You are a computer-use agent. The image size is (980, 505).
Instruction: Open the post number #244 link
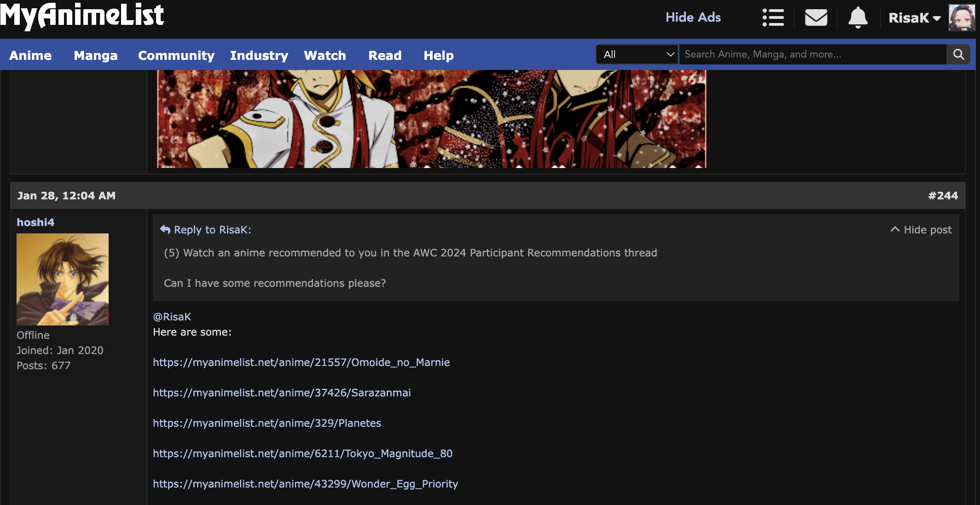[943, 196]
